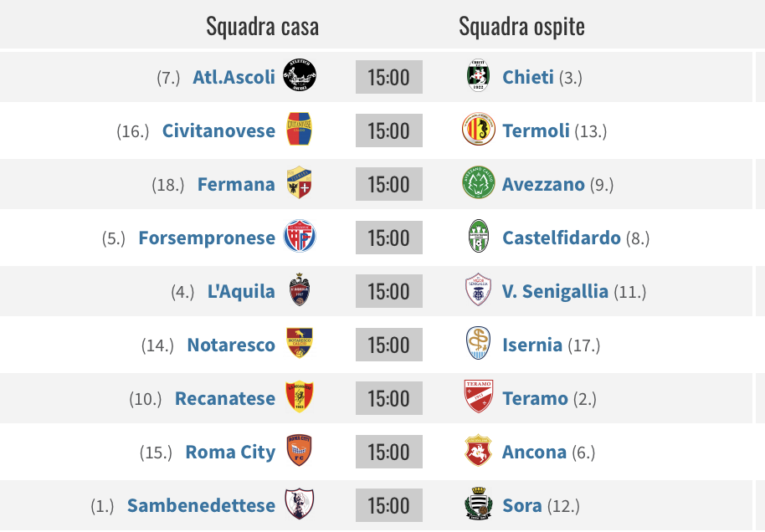Open the Sora striped crest

tap(478, 504)
